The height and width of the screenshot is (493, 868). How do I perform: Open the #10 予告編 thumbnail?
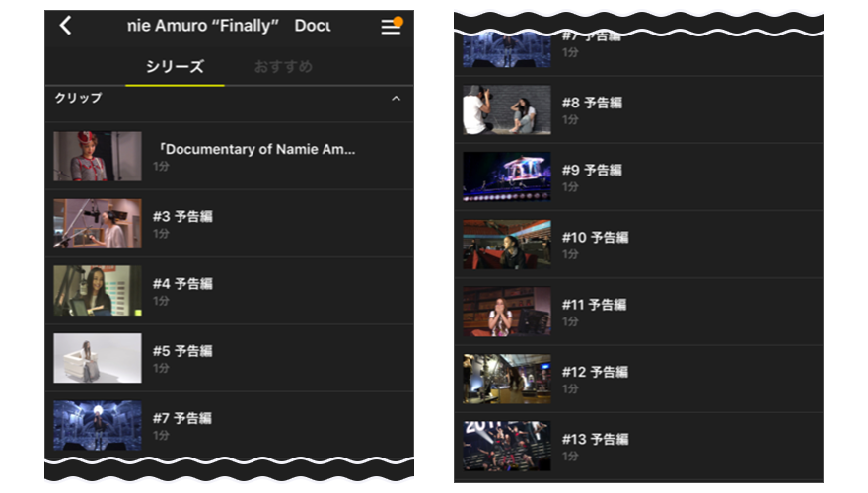pyautogui.click(x=507, y=244)
